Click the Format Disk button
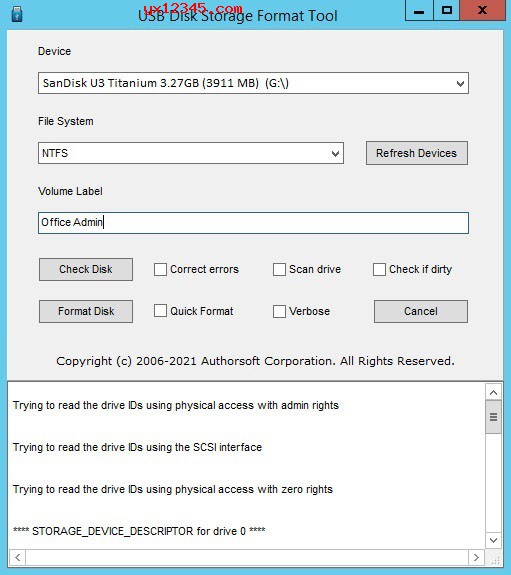 tap(86, 311)
